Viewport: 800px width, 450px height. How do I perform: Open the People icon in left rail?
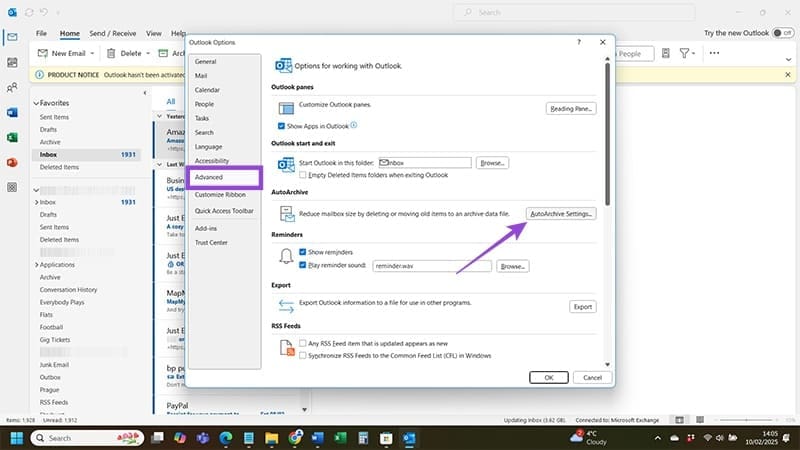(x=12, y=87)
